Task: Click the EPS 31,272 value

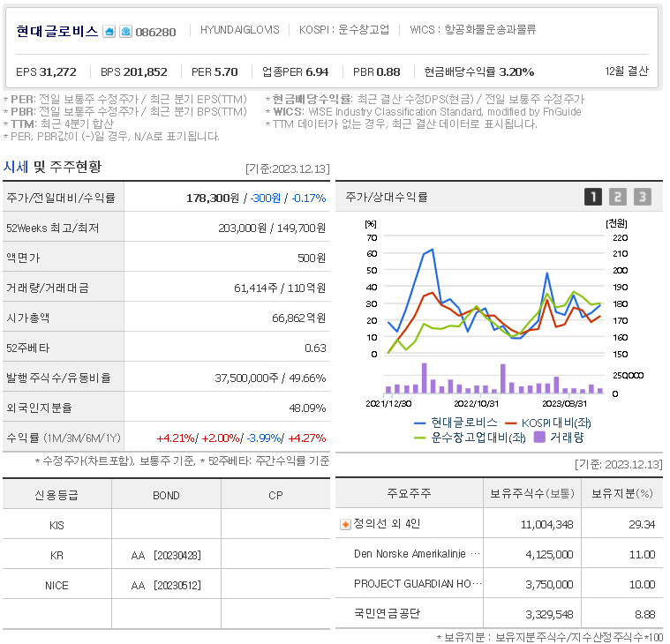Action: pyautogui.click(x=46, y=71)
